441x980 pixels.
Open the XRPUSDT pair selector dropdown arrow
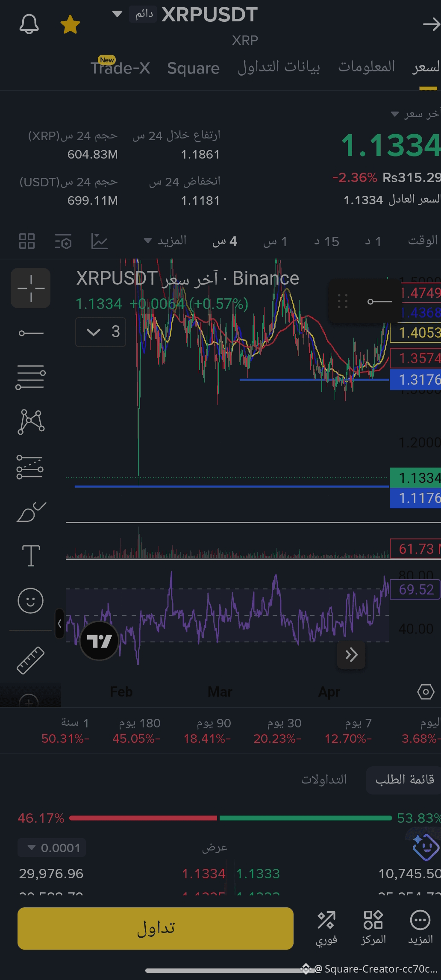pyautogui.click(x=117, y=14)
